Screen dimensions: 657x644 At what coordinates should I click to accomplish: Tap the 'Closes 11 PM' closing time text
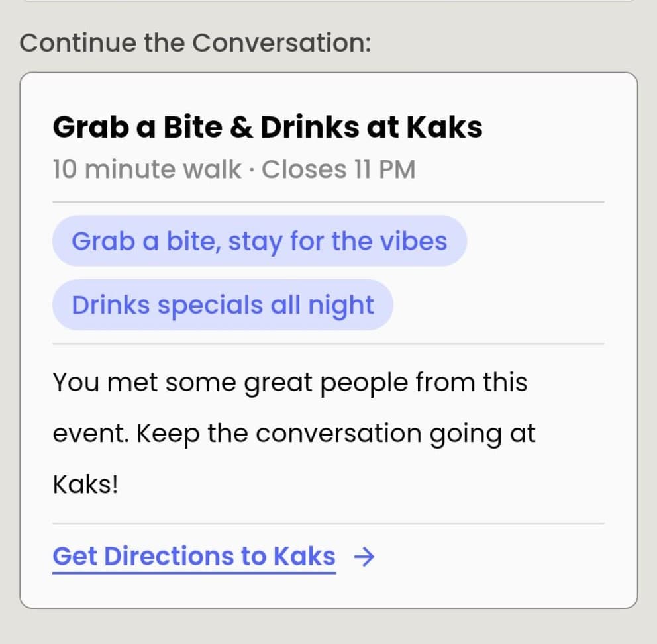click(339, 170)
